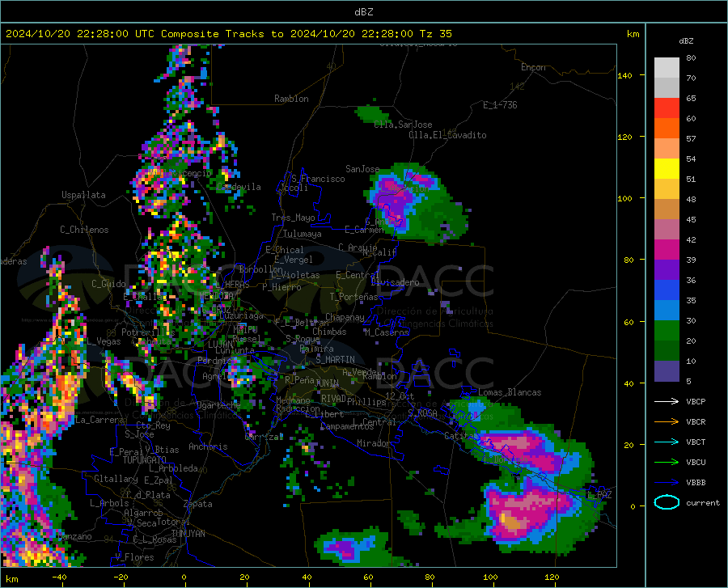Click the Encon label at upper right
Image resolution: width=728 pixels, height=588 pixels.
click(533, 67)
